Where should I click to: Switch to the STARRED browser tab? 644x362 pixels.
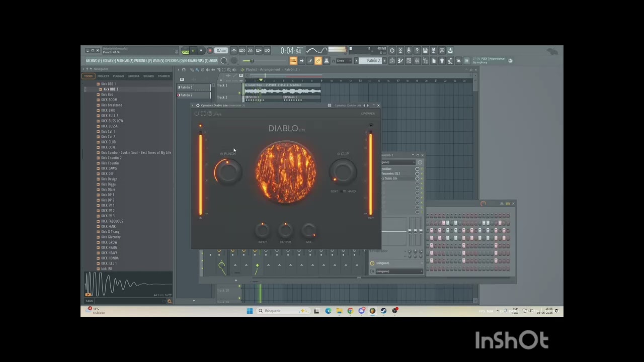164,76
